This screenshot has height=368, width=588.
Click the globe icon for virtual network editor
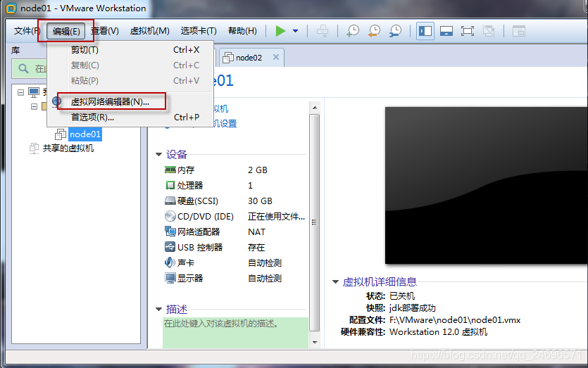[x=56, y=101]
